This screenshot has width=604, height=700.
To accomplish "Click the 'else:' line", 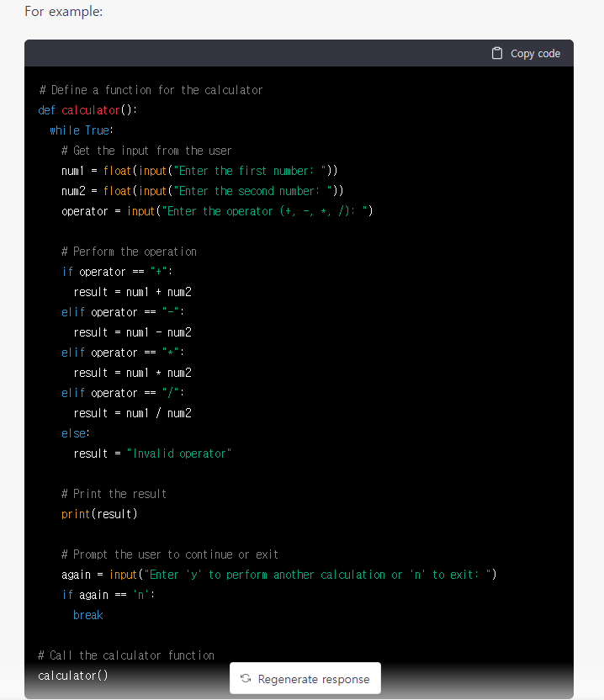I will tap(76, 433).
